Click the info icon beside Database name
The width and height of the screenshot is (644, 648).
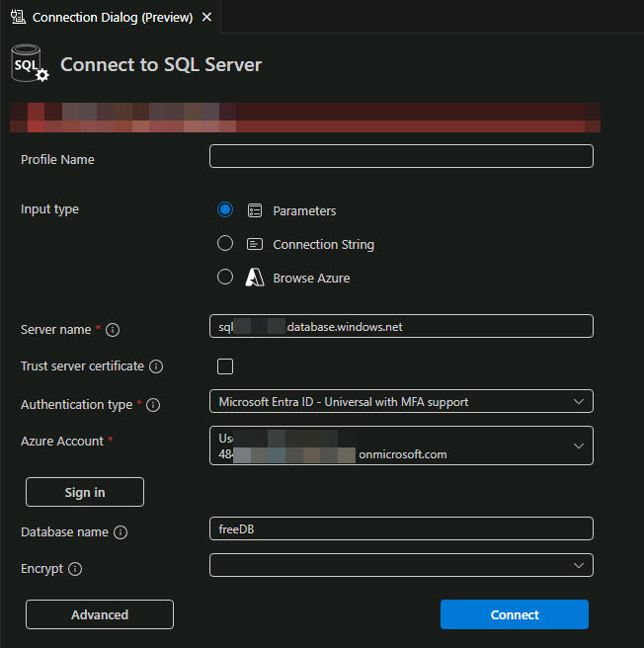121,532
